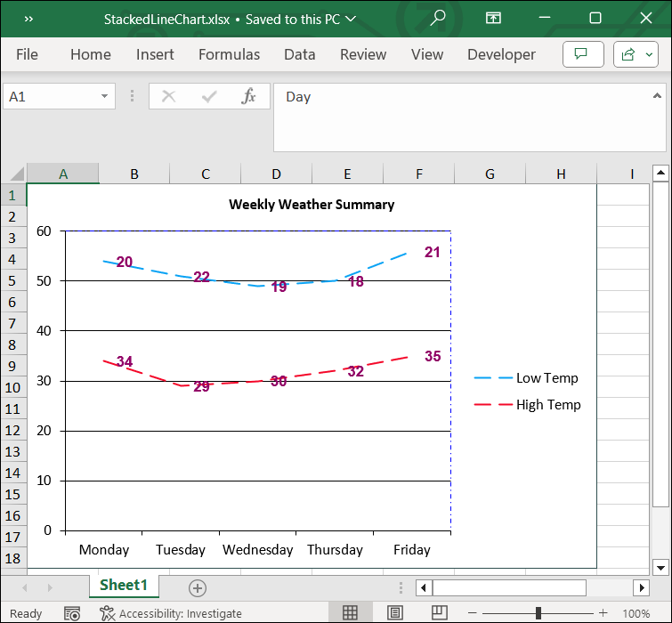
Task: Click the Select All corner triangle
Action: (x=17, y=174)
